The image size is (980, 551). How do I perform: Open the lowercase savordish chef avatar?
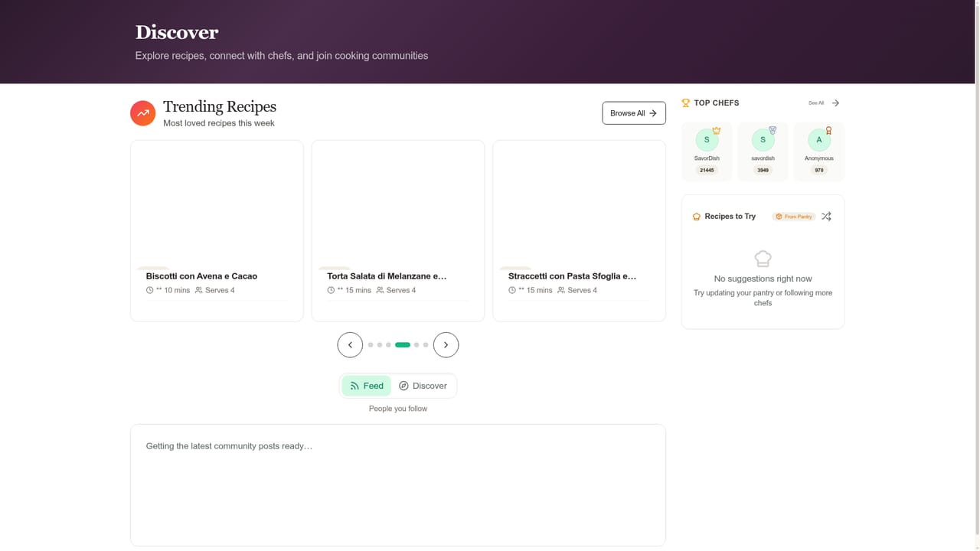point(763,140)
